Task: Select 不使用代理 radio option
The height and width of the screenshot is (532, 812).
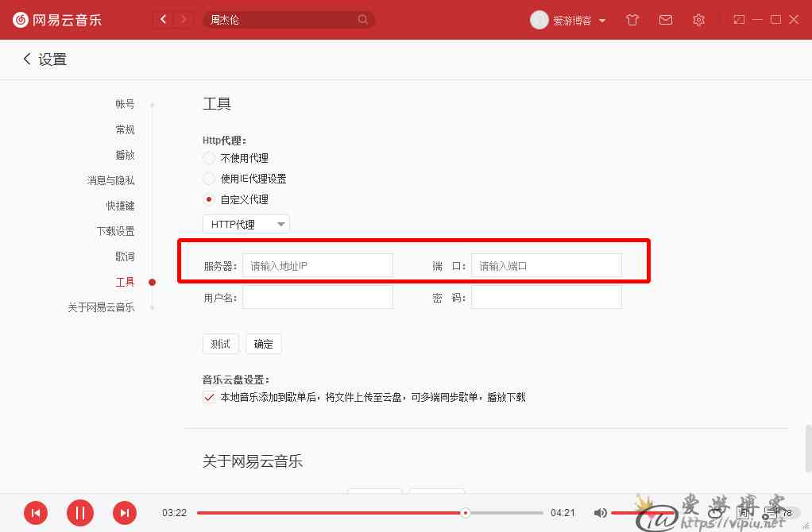Action: coord(209,158)
